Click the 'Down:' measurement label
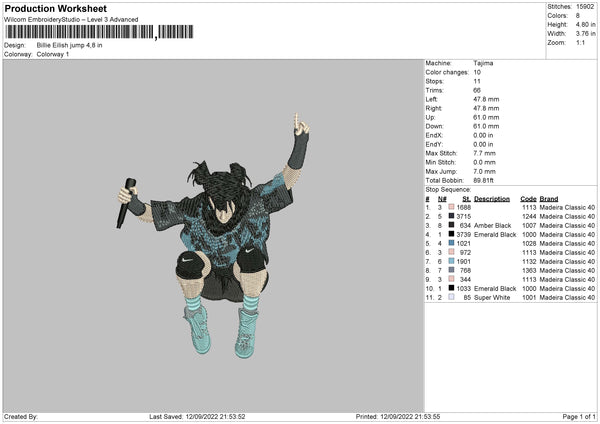Image resolution: width=600 pixels, height=424 pixels. coord(434,126)
